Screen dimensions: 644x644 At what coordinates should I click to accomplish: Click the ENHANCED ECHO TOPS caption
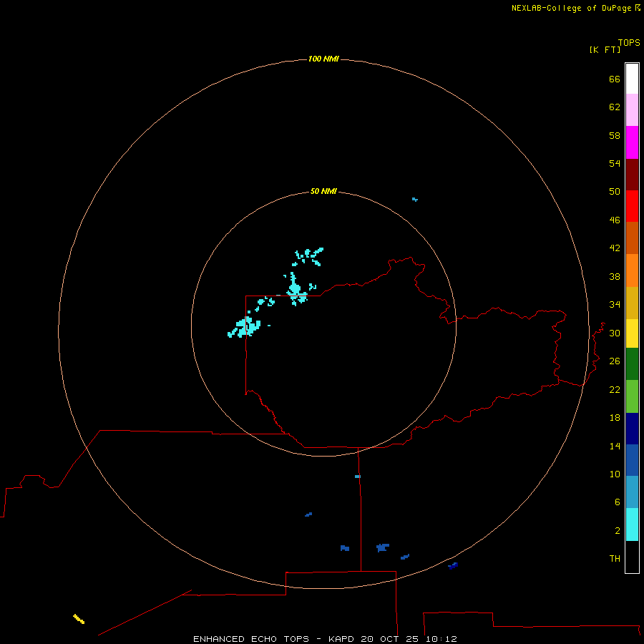(x=251, y=639)
